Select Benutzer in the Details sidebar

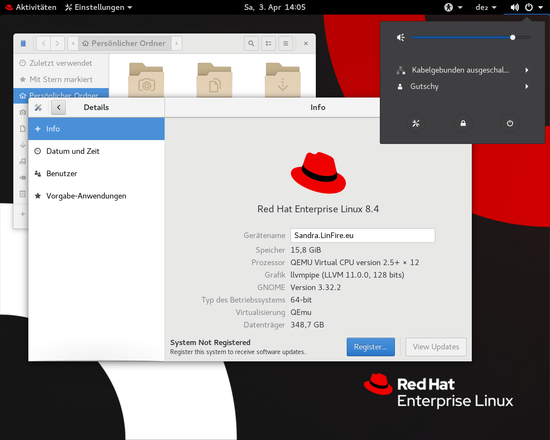pos(96,173)
